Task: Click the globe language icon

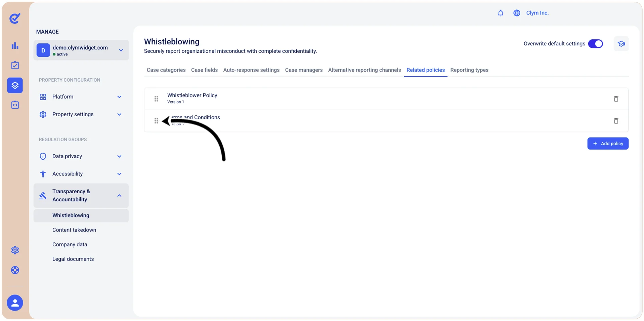Action: click(516, 13)
